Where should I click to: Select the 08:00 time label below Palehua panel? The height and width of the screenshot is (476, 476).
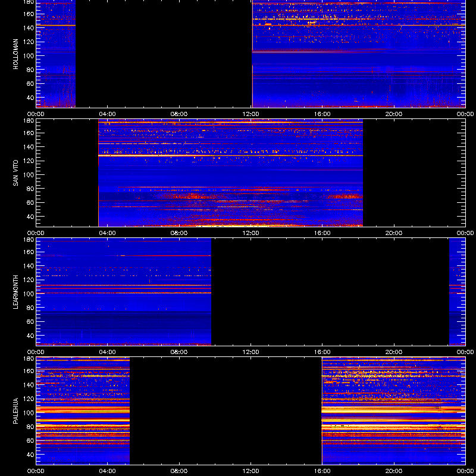tap(179, 471)
